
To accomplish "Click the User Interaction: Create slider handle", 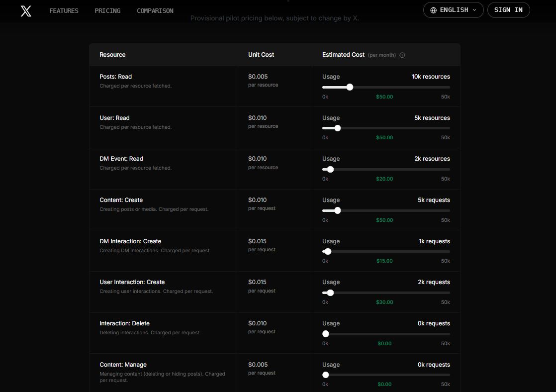I will 330,293.
